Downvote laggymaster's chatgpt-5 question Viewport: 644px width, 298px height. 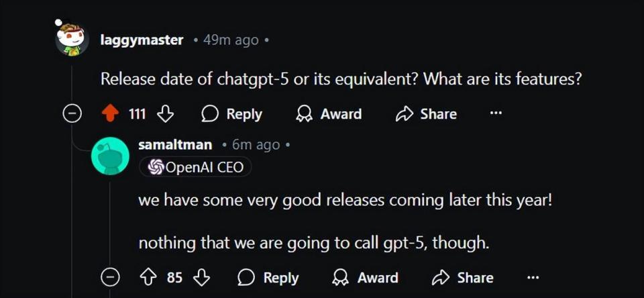tap(165, 114)
